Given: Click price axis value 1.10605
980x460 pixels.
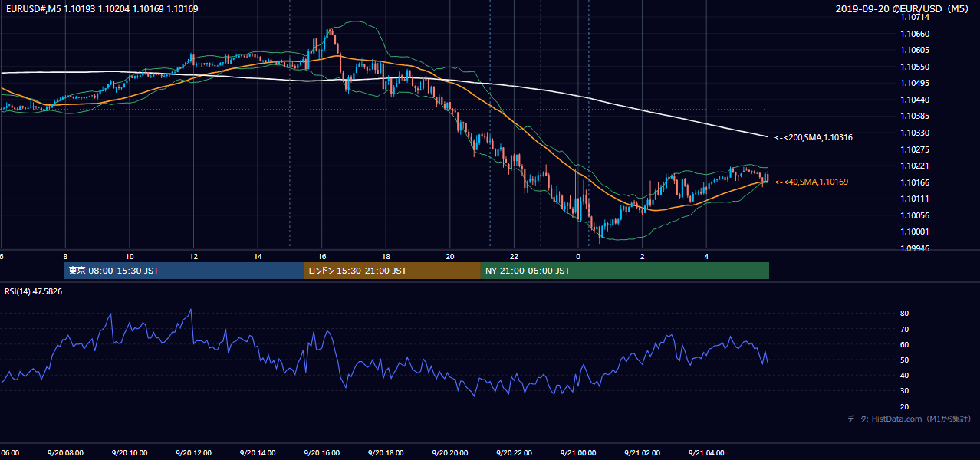Looking at the screenshot, I should (915, 50).
